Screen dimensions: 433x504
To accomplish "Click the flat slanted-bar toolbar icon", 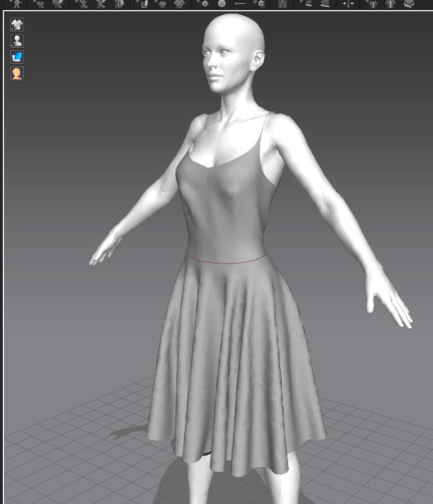I will point(325,3).
